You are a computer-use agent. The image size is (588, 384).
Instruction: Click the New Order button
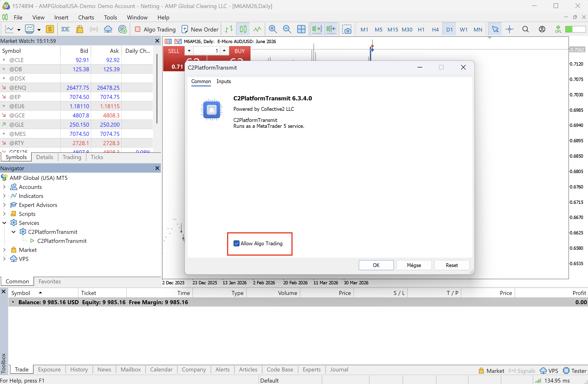[x=200, y=29]
